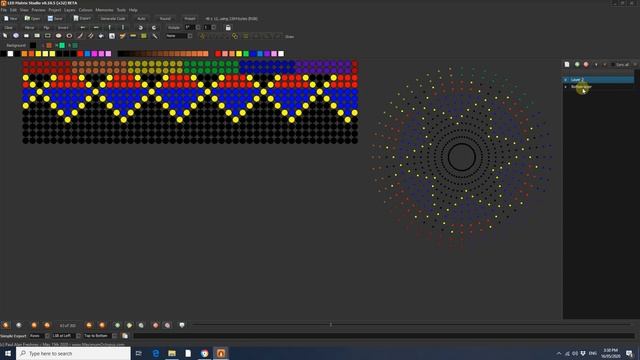Click the Rotate button

[174, 27]
